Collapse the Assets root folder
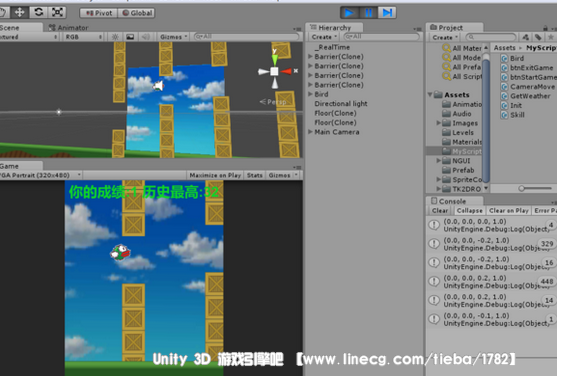This screenshot has width=562, height=376. pos(430,95)
